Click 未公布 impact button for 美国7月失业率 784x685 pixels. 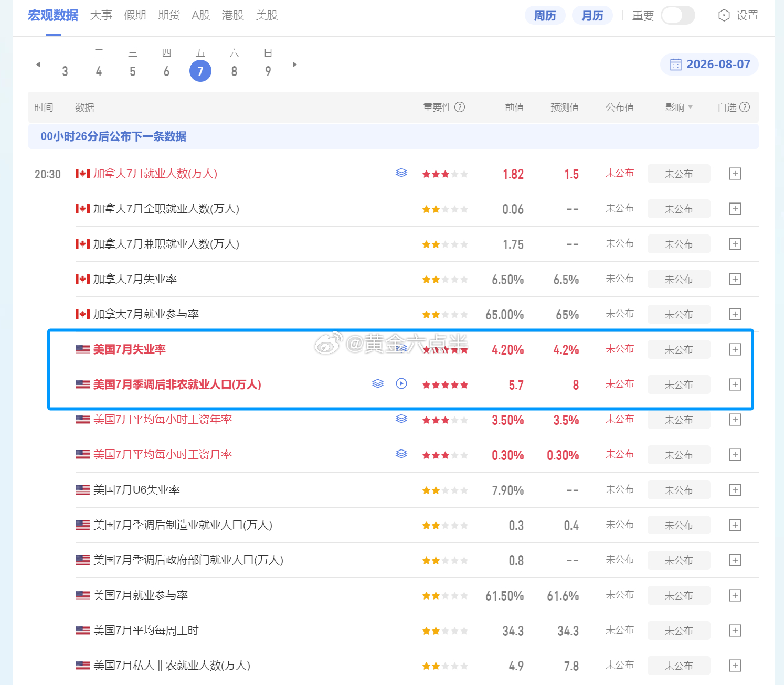[x=679, y=349]
